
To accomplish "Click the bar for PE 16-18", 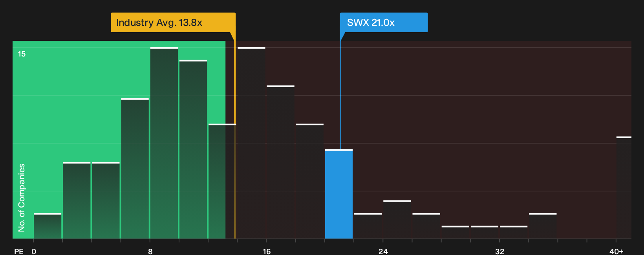I will click(280, 162).
